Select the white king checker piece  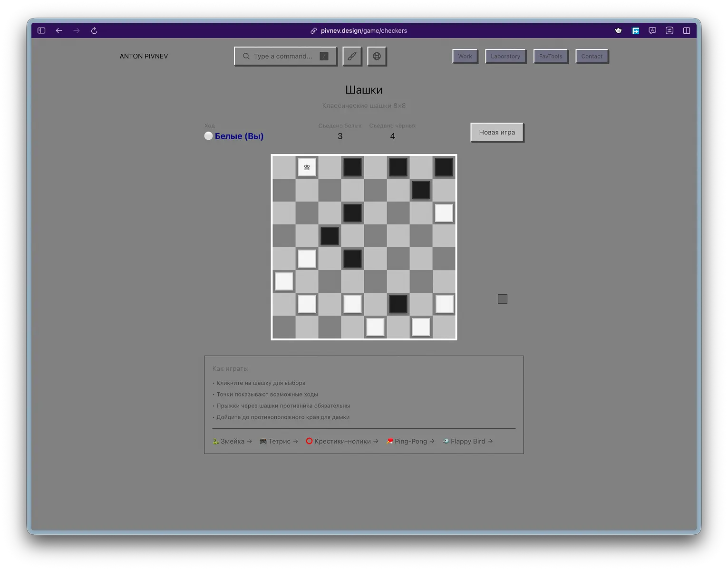(307, 167)
